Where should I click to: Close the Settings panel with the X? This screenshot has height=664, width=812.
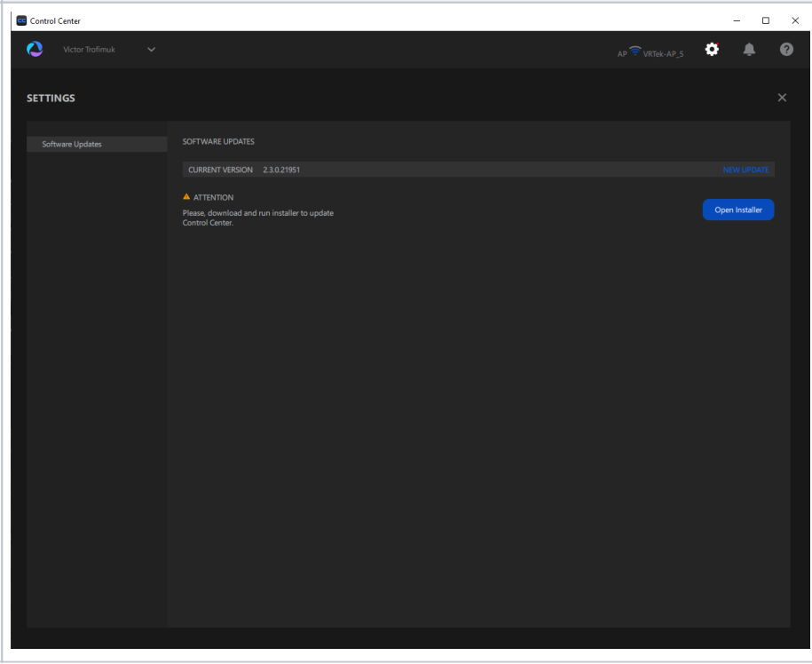pyautogui.click(x=782, y=98)
